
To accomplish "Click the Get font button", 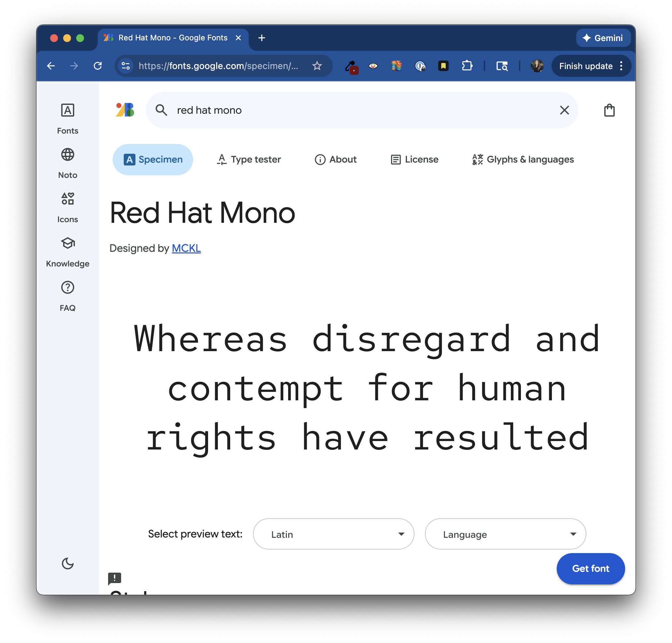I will coord(590,568).
